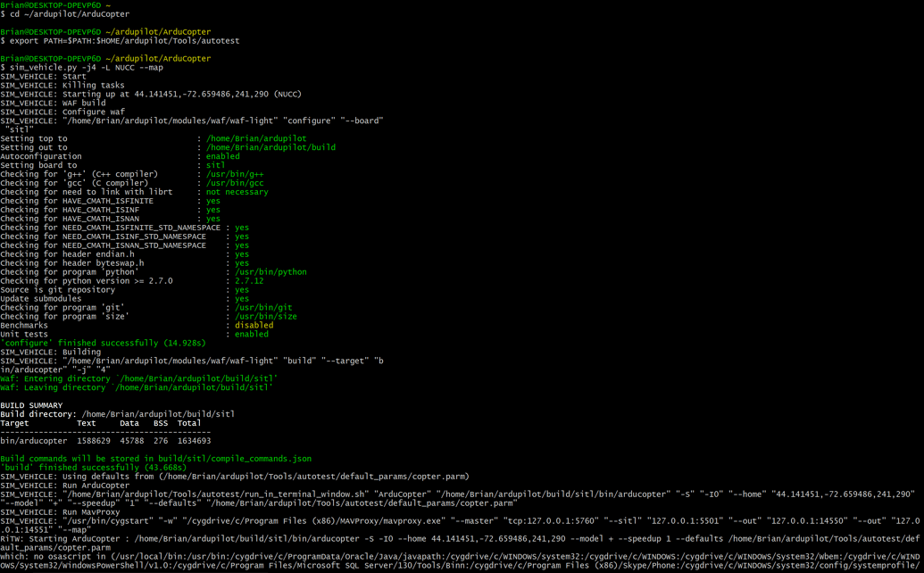Viewport: 924px width, 573px height.
Task: Click the Unit tests enabled status
Action: (250, 334)
